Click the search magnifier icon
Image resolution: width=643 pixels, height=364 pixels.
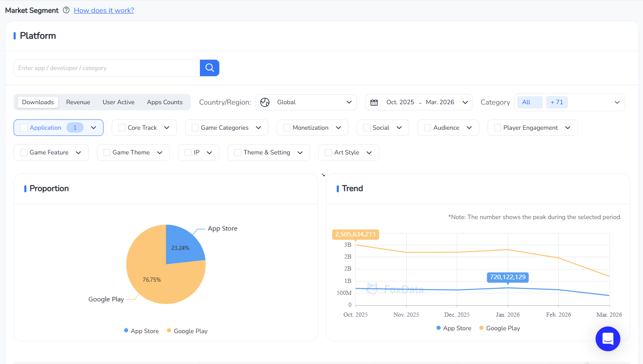(x=209, y=68)
